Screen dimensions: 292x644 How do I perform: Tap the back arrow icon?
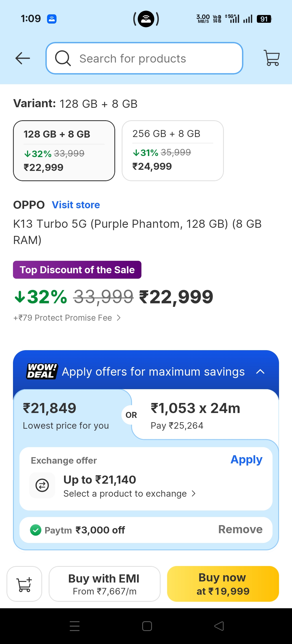[23, 58]
